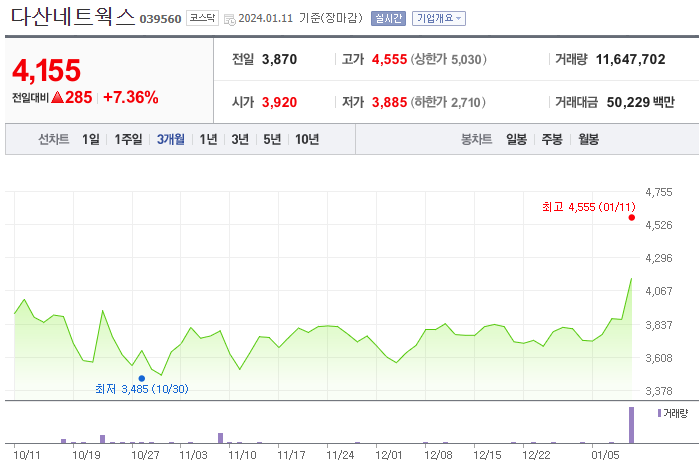Image resolution: width=699 pixels, height=470 pixels.
Task: Click the purple 거래량 legend swatch
Action: pos(659,413)
